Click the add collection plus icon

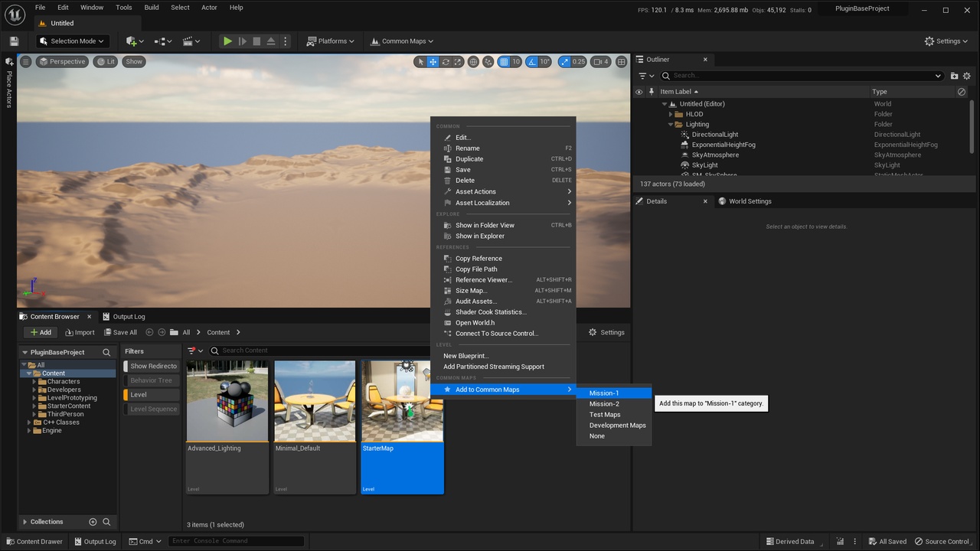[x=93, y=522]
